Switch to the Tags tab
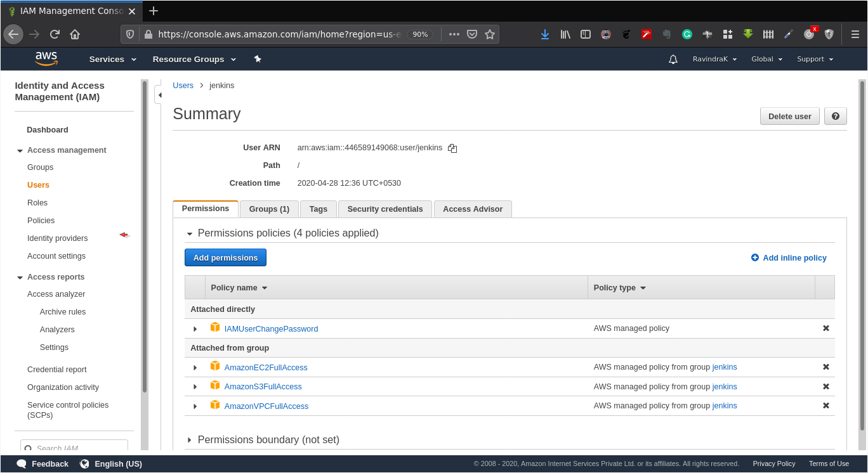Screen dimensions: 868x473 [319, 209]
